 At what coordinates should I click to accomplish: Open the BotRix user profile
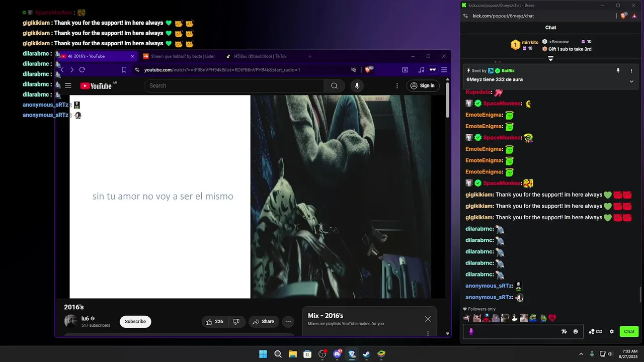coord(508,71)
